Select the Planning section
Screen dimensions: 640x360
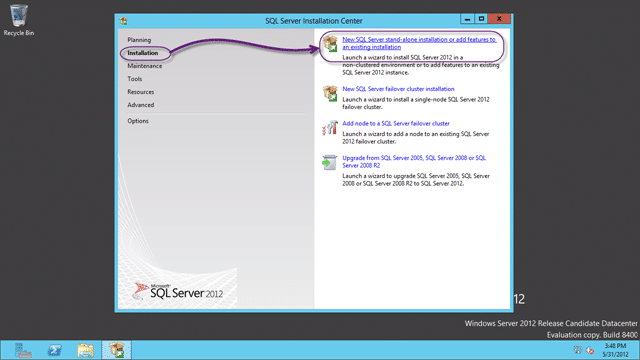click(x=139, y=40)
